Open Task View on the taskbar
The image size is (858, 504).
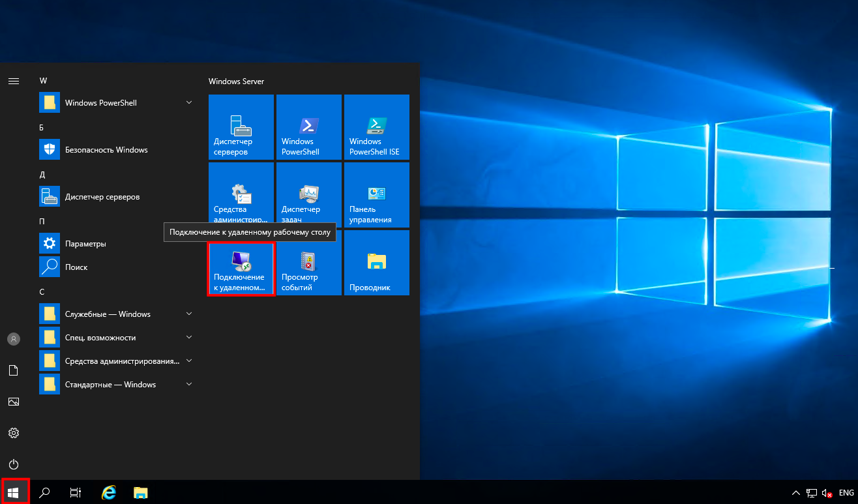76,493
